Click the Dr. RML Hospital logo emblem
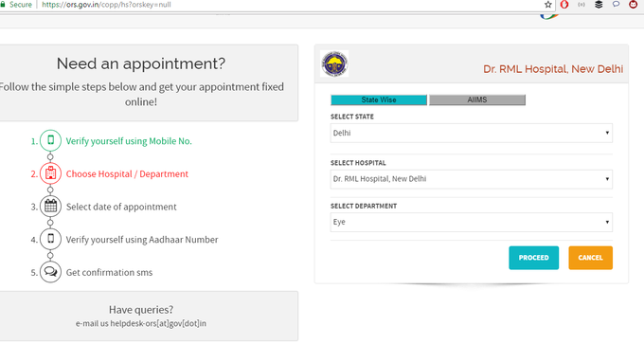Viewport: 644px width, 344px height. (x=334, y=63)
